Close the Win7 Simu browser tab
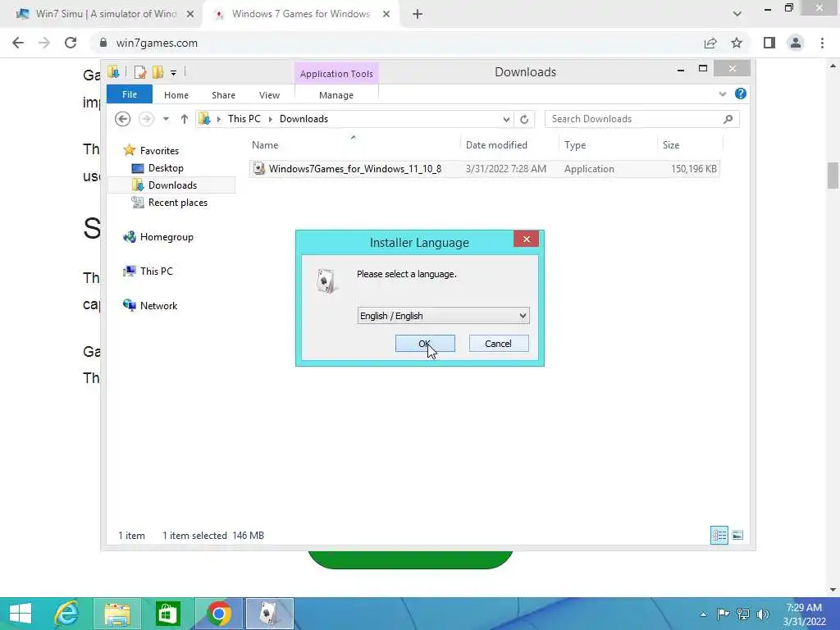 (190, 14)
